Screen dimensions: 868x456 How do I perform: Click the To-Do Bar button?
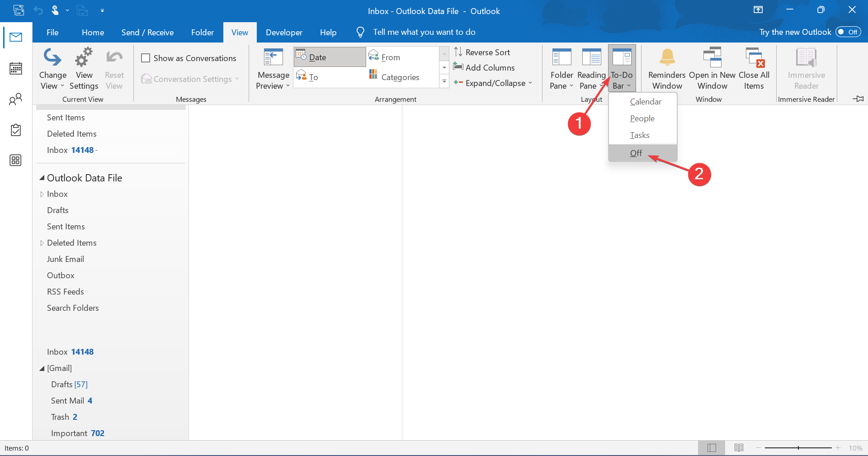coord(622,69)
